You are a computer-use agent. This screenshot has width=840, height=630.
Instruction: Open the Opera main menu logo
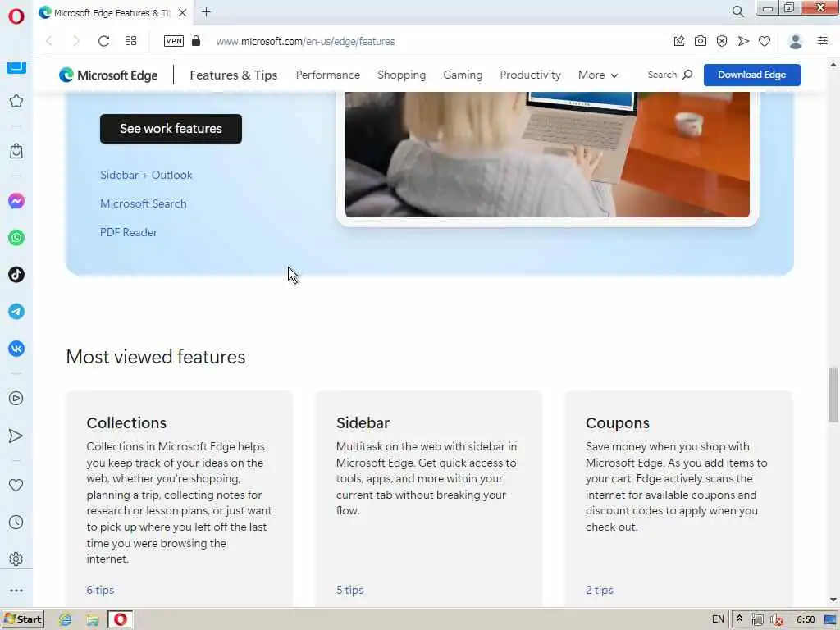click(x=16, y=16)
